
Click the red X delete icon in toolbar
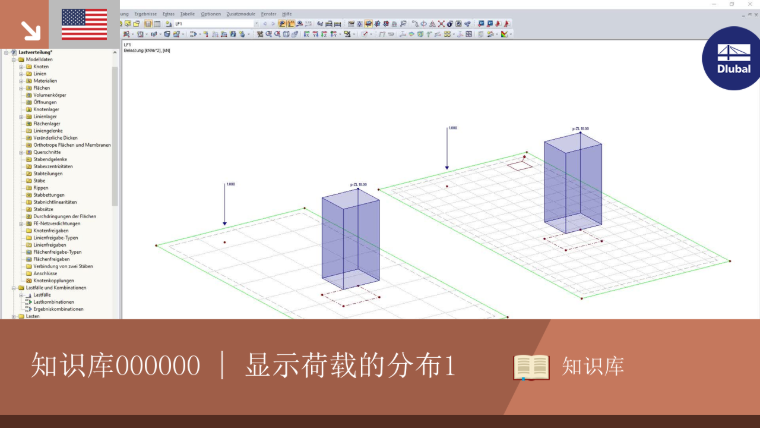pyautogui.click(x=441, y=23)
